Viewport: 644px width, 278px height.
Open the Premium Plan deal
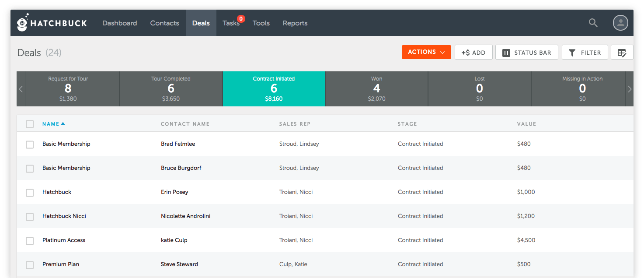61,264
